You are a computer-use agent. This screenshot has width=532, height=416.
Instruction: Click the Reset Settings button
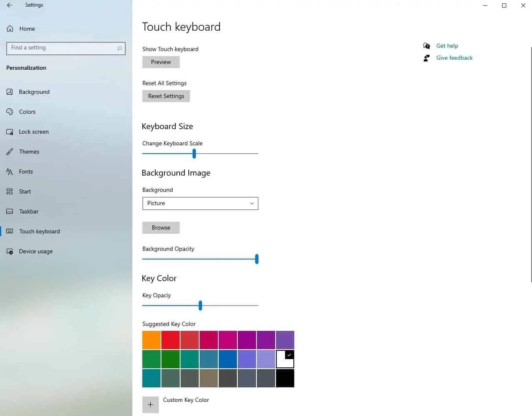pos(166,96)
